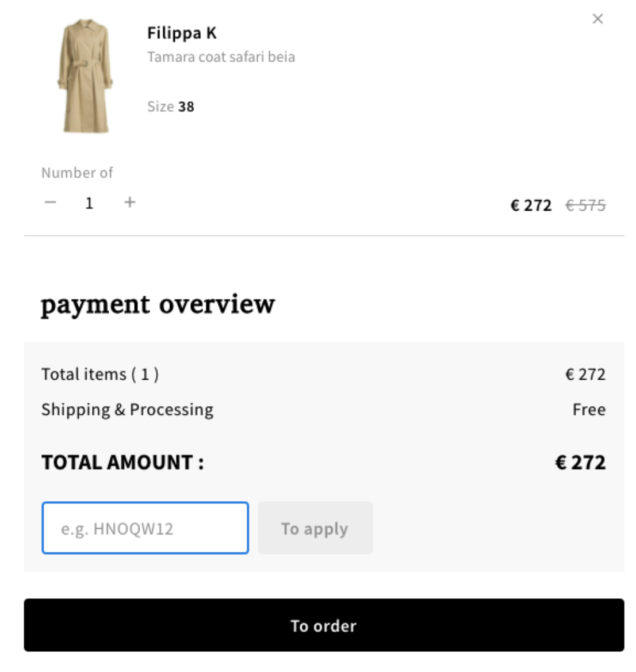Focus the promo code input field
This screenshot has height=672, width=636.
point(145,528)
